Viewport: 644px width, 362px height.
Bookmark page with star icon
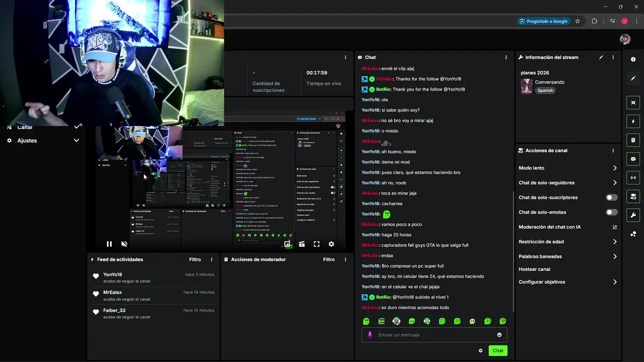click(578, 21)
